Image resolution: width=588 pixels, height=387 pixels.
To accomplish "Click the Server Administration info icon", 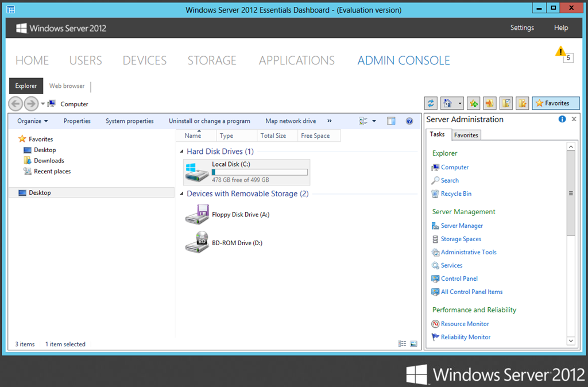I will tap(562, 119).
